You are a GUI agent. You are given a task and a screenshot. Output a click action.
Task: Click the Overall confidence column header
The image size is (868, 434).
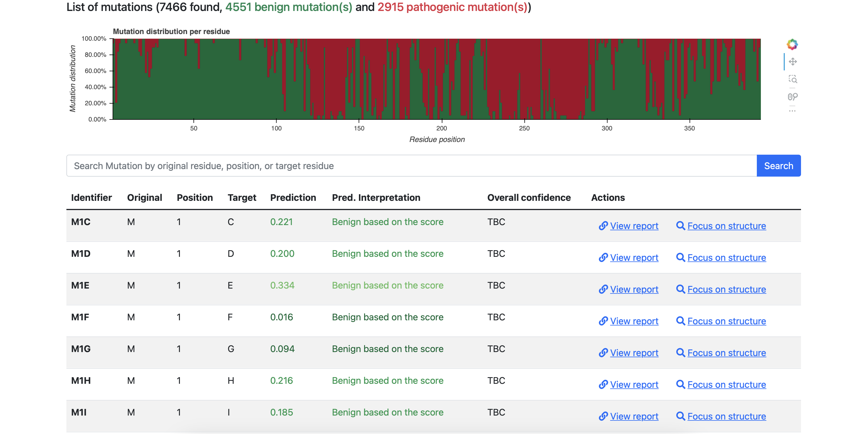(529, 198)
